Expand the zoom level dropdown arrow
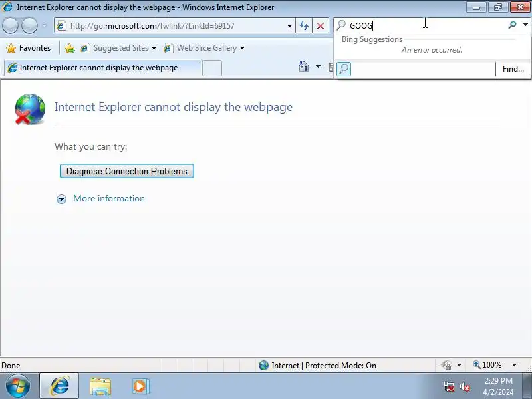This screenshot has width=532, height=399. click(514, 365)
